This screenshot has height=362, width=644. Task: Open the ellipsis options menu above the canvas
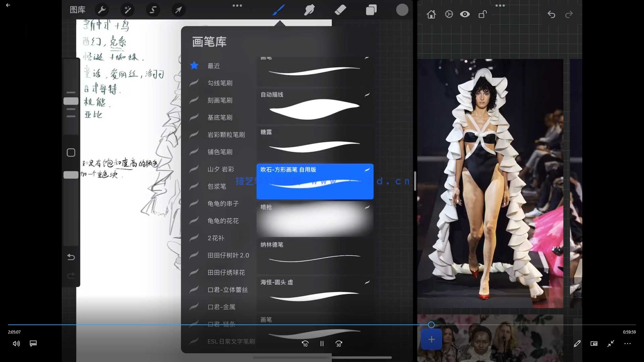click(238, 5)
